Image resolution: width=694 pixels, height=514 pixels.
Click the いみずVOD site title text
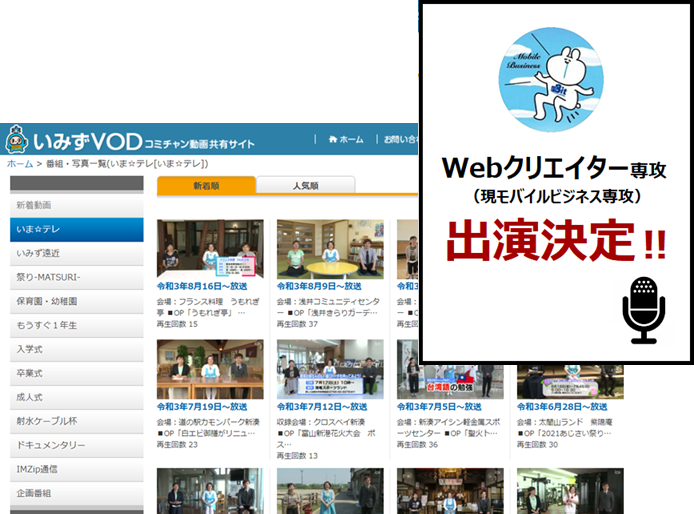(x=88, y=142)
